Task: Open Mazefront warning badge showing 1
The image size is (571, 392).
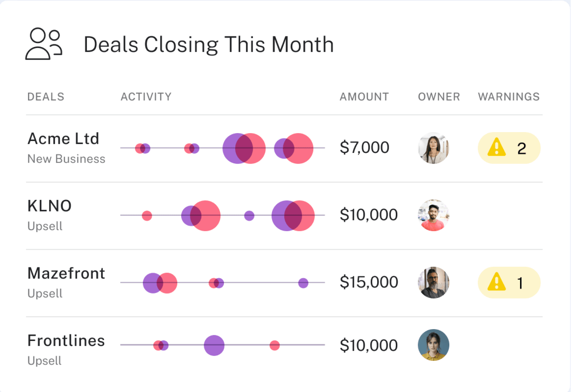Action: click(x=509, y=283)
